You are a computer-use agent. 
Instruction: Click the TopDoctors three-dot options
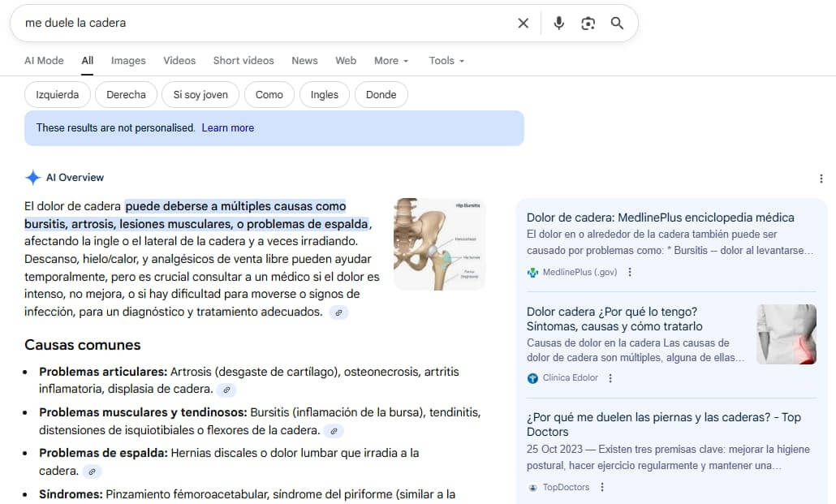[602, 487]
